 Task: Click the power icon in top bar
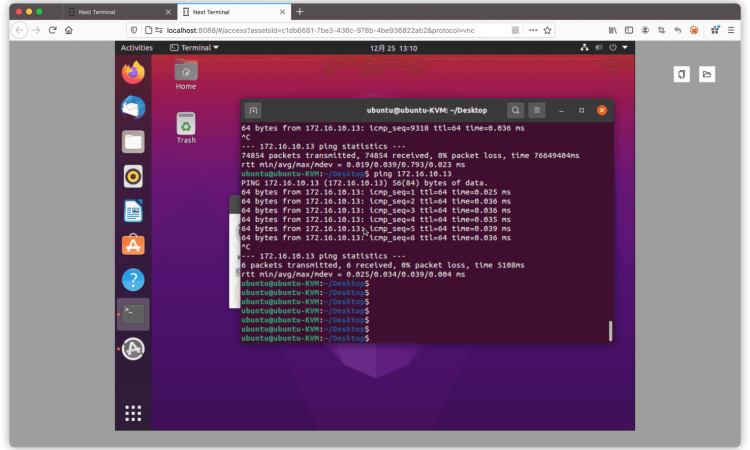pos(612,47)
